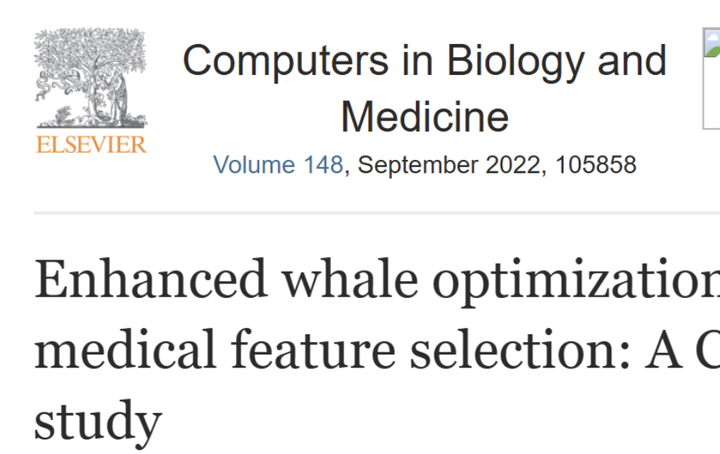Click the word whale in article title
The height and width of the screenshot is (454, 720).
[x=350, y=279]
